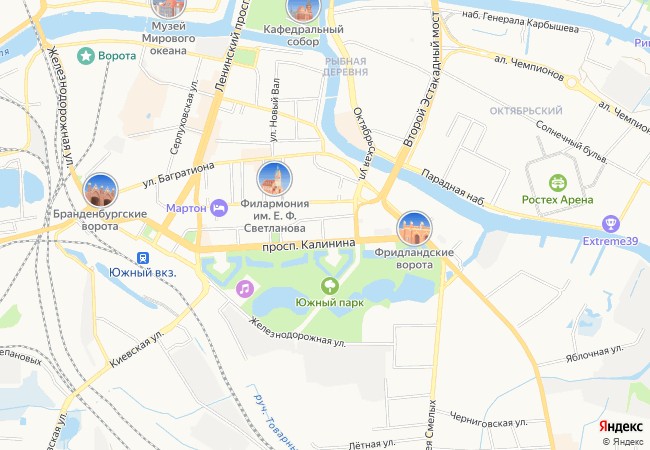Click the purple music note icon
The image size is (650, 450).
click(245, 288)
